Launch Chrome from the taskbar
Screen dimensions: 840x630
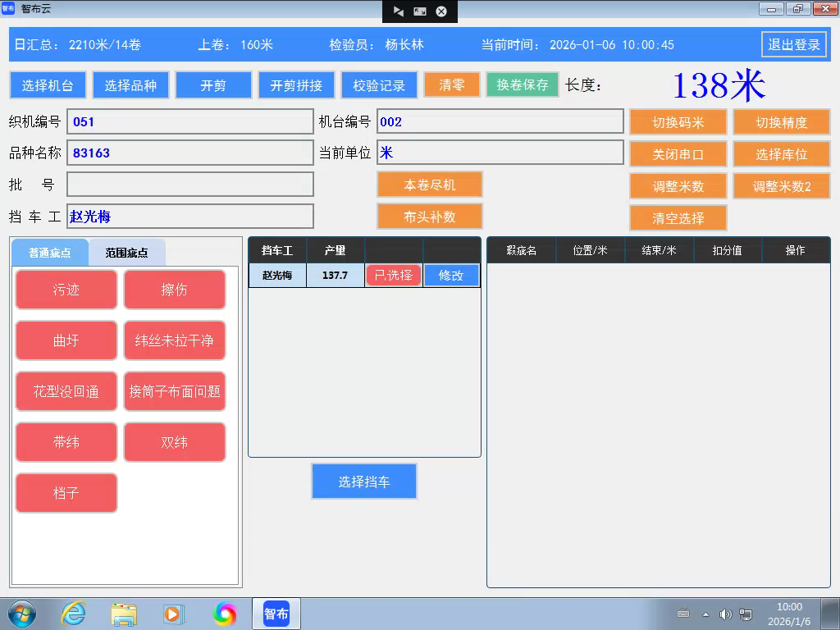[224, 613]
